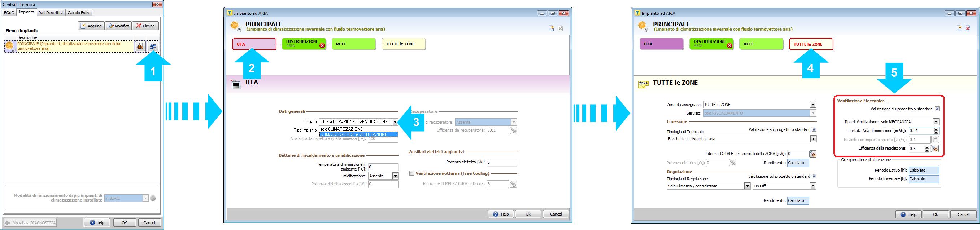Uncheck Emissione 'Valutazione sul progetto o standard'
The width and height of the screenshot is (980, 230).
click(814, 129)
